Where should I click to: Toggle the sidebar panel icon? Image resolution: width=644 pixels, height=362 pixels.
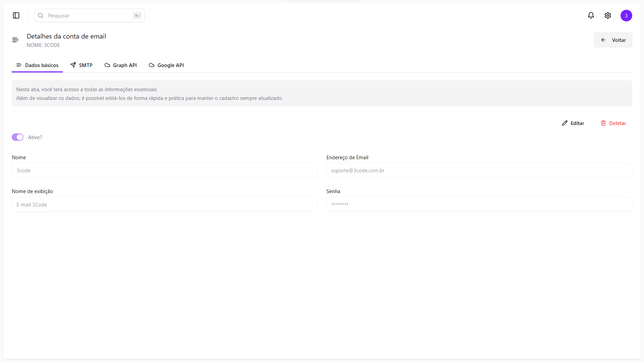(x=16, y=15)
